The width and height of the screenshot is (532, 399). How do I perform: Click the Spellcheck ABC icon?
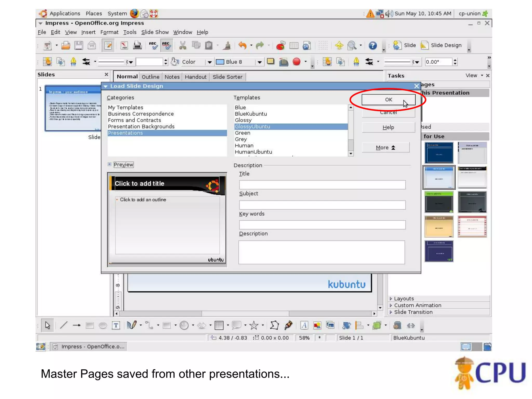153,46
